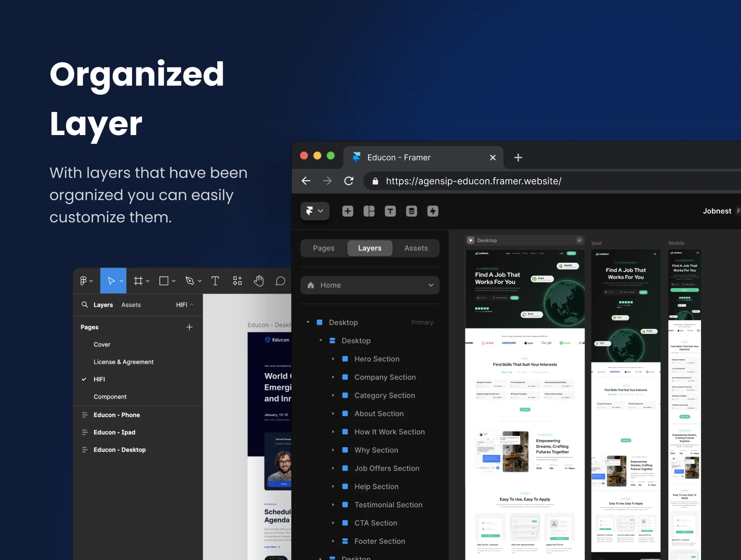Viewport: 741px width, 560px height.
Task: Select the Figma Text tool
Action: click(215, 281)
